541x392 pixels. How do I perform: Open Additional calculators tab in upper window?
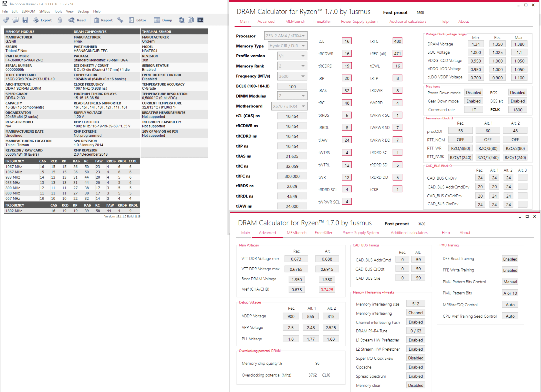408,21
